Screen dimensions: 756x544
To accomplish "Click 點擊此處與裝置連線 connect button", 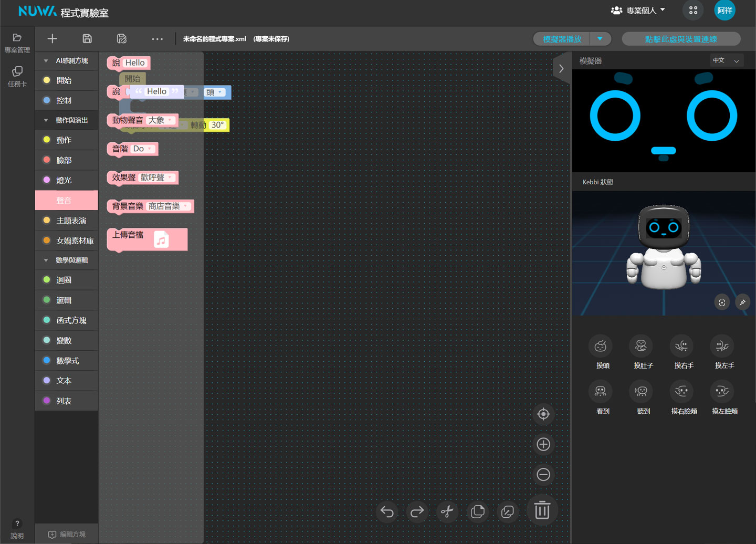I will pos(680,39).
